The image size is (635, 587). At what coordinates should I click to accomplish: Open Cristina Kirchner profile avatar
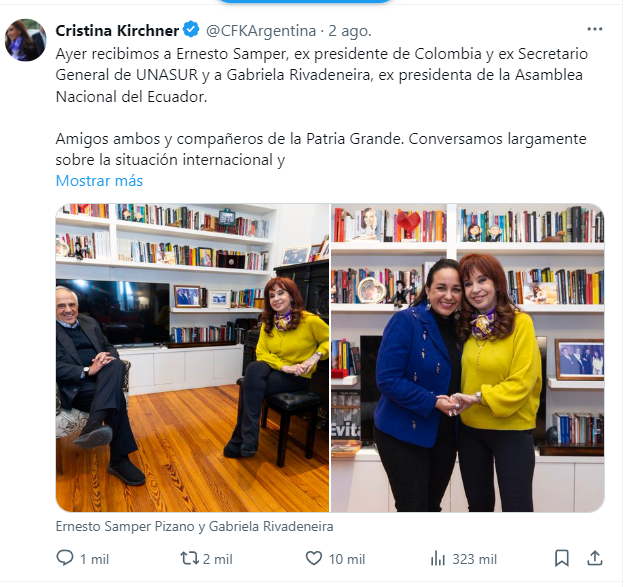click(26, 40)
